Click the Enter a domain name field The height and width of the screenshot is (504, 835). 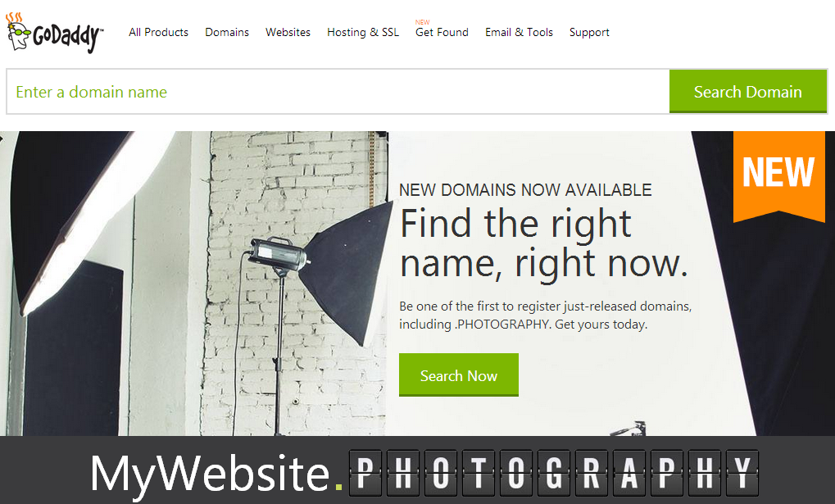click(338, 92)
